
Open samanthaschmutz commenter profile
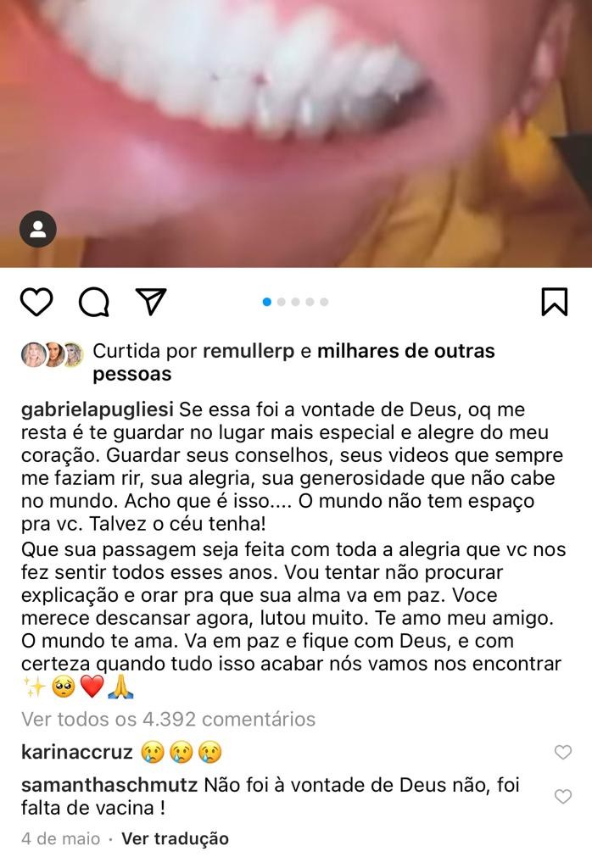click(109, 785)
